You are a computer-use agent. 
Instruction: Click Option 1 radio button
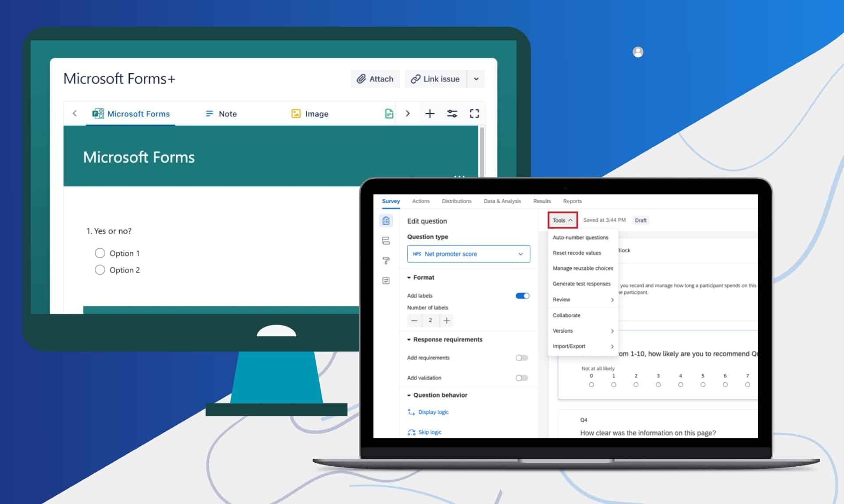click(99, 252)
